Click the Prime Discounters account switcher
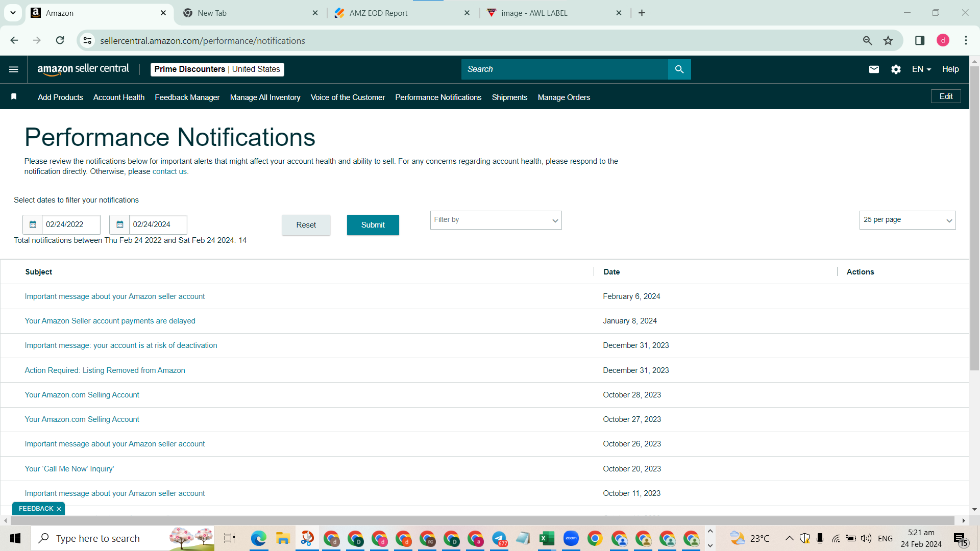This screenshot has height=551, width=980. pos(217,69)
